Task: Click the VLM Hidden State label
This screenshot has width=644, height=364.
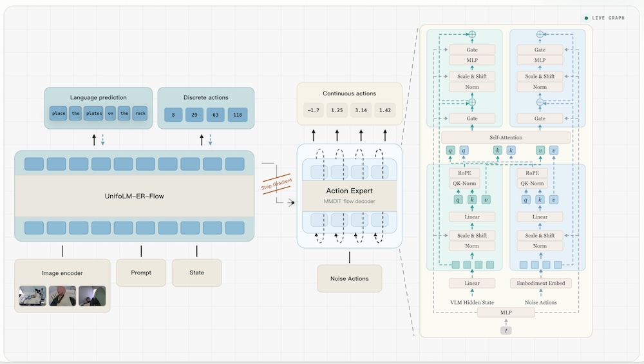Action: click(x=472, y=302)
